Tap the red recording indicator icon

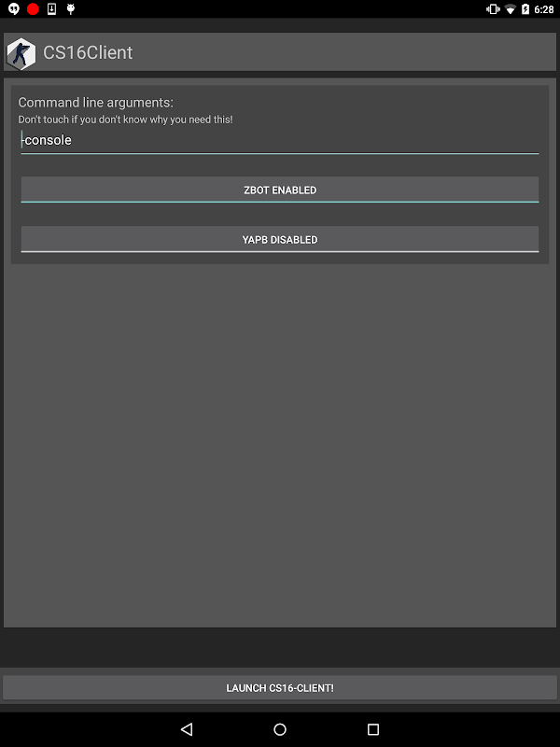[x=33, y=9]
